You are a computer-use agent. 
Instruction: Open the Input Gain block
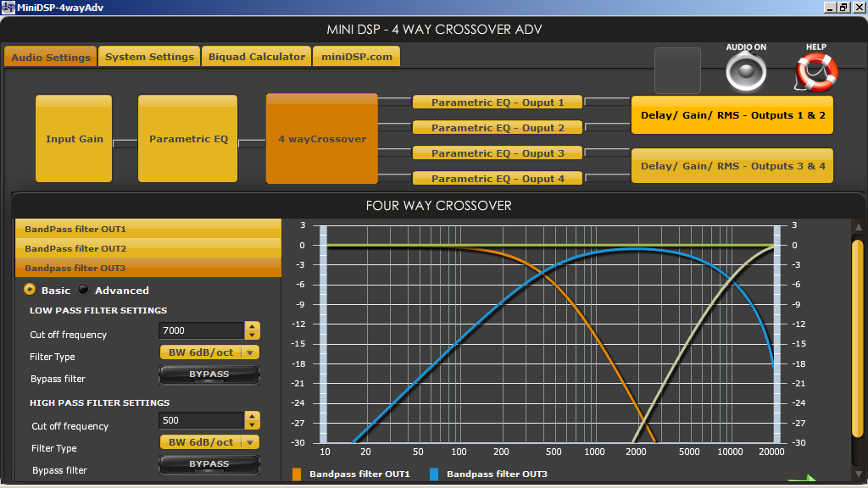(x=74, y=138)
